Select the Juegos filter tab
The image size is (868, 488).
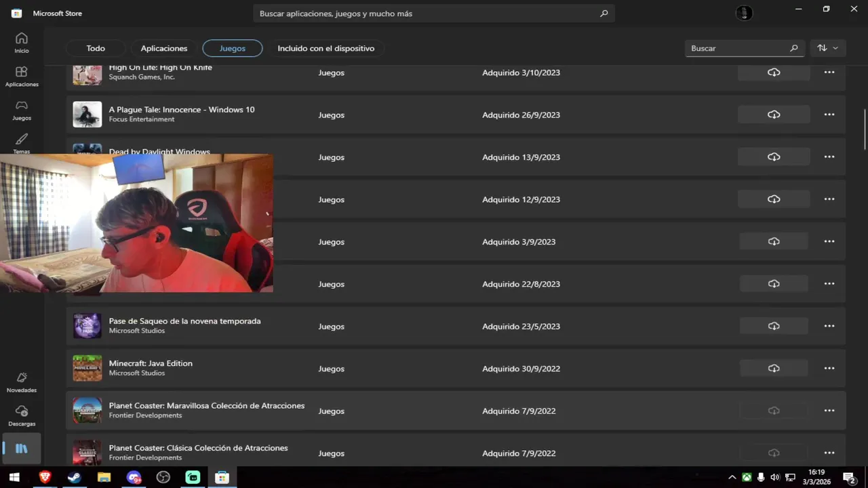pos(233,48)
